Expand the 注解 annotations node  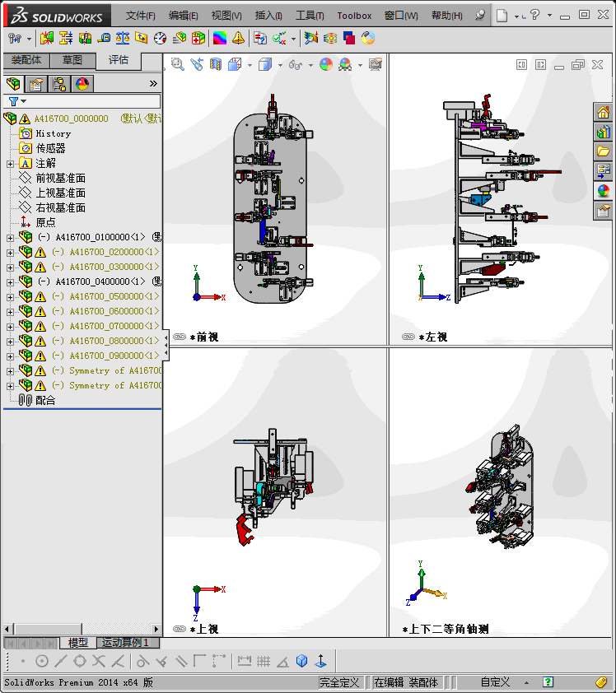click(x=10, y=164)
